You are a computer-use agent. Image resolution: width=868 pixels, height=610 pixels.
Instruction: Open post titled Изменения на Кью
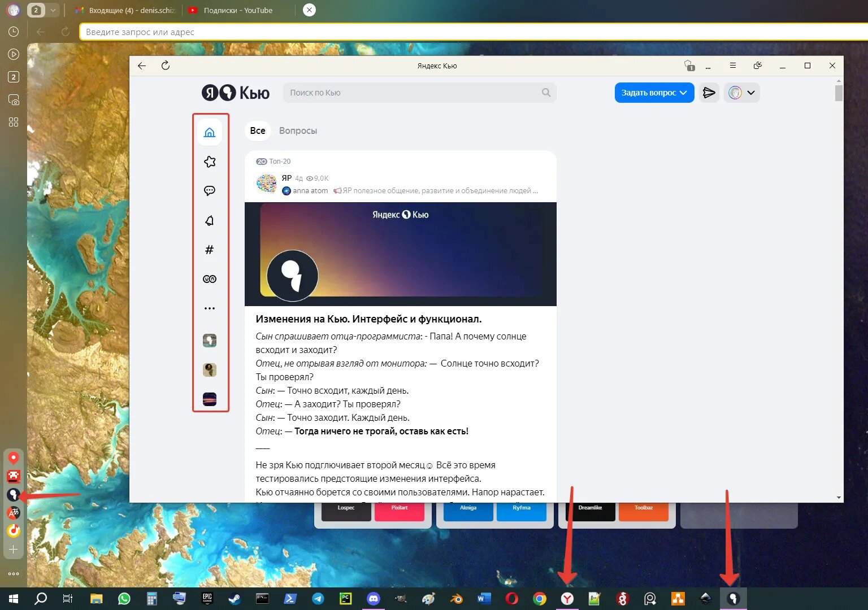click(x=368, y=319)
